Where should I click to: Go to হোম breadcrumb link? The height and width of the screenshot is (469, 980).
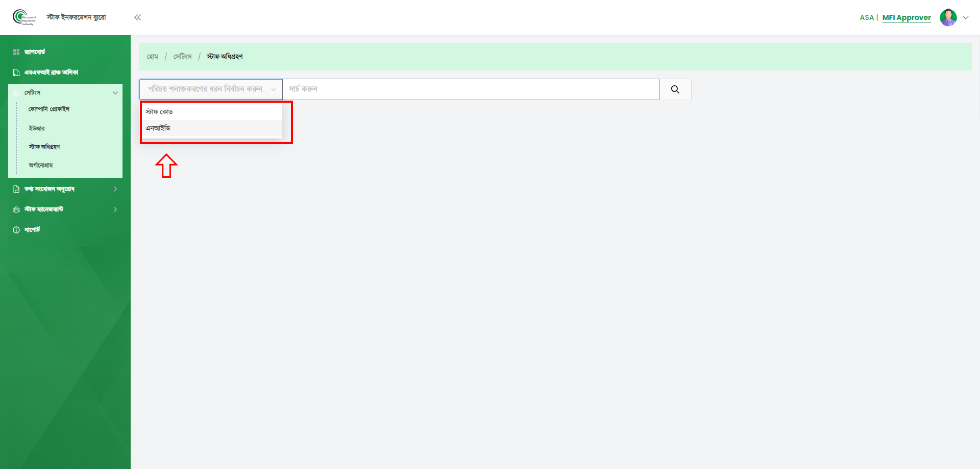click(x=153, y=57)
